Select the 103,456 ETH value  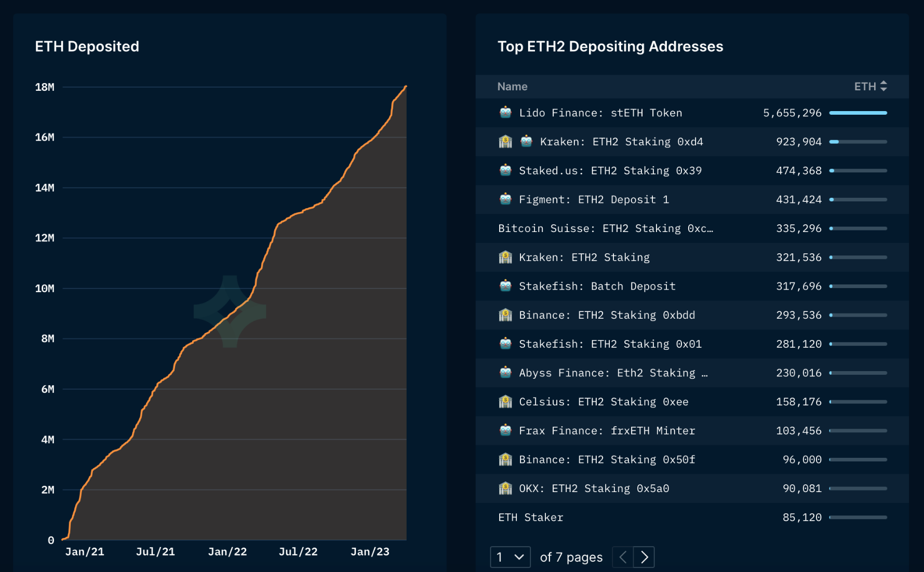798,431
